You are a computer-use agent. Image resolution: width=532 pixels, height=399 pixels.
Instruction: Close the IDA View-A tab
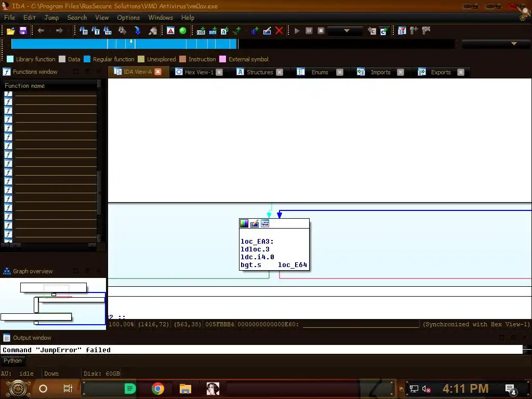click(x=158, y=72)
